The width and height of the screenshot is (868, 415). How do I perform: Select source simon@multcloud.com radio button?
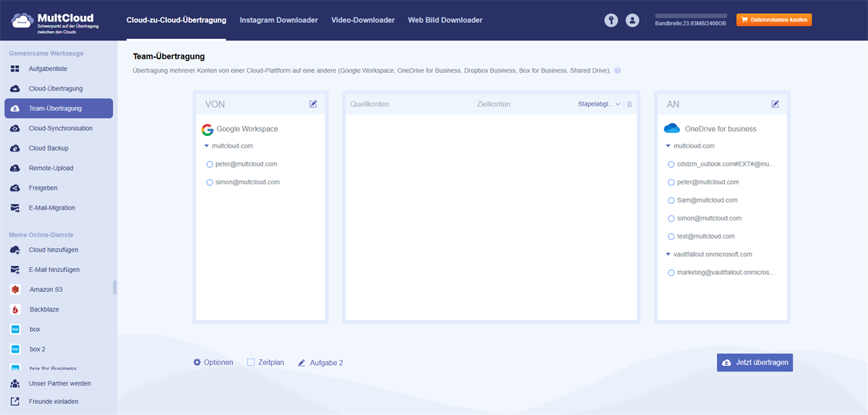coord(210,182)
